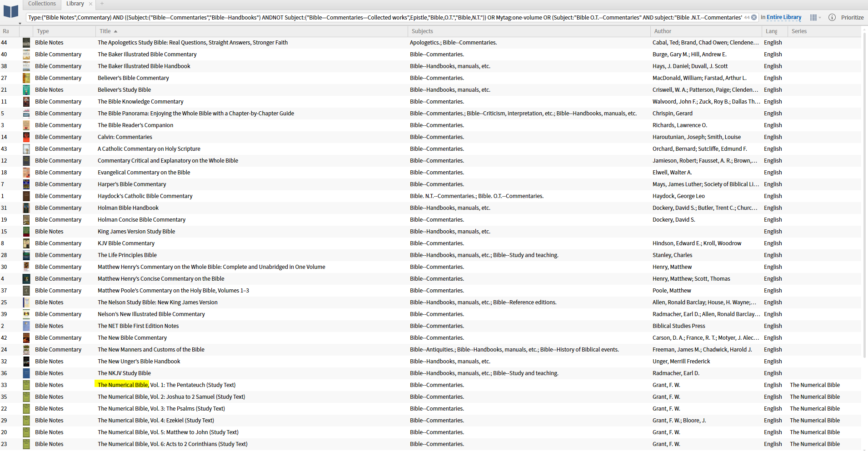Change the library view mode grid icon
The width and height of the screenshot is (868, 451).
click(x=813, y=18)
